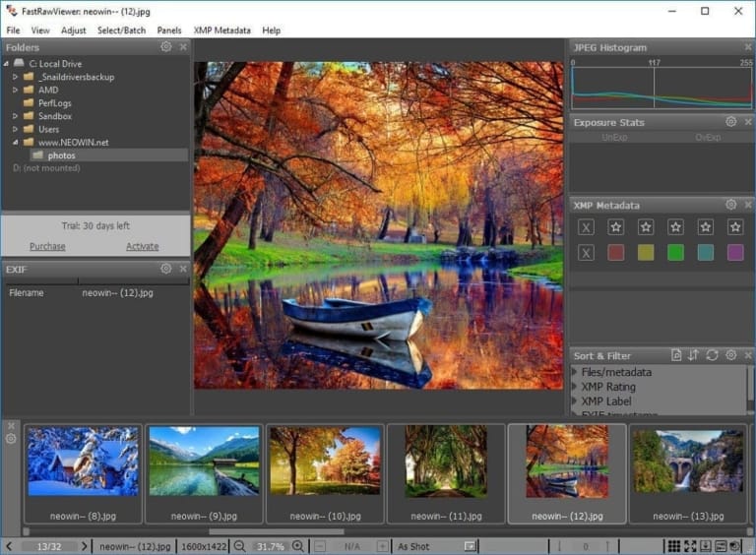Select thumbnail neowin-- (13).jpg

tap(688, 473)
